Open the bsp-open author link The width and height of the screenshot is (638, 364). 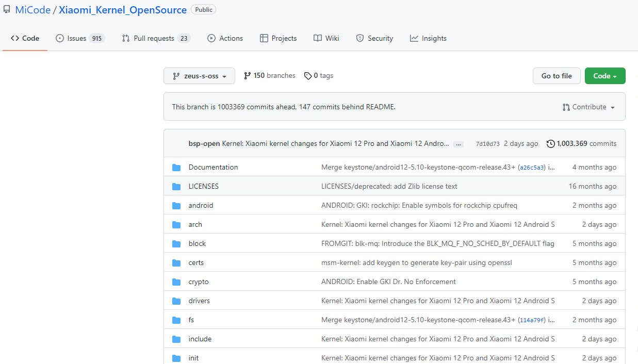pyautogui.click(x=204, y=144)
